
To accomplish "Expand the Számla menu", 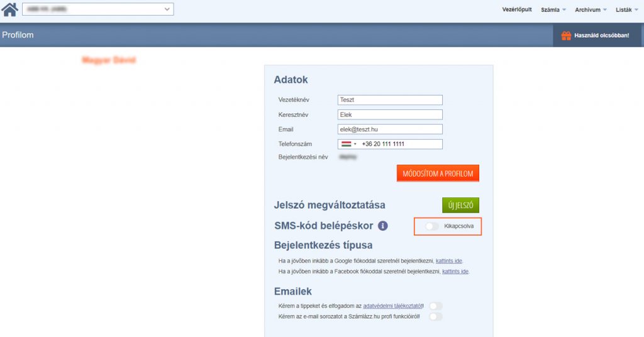I will (553, 10).
